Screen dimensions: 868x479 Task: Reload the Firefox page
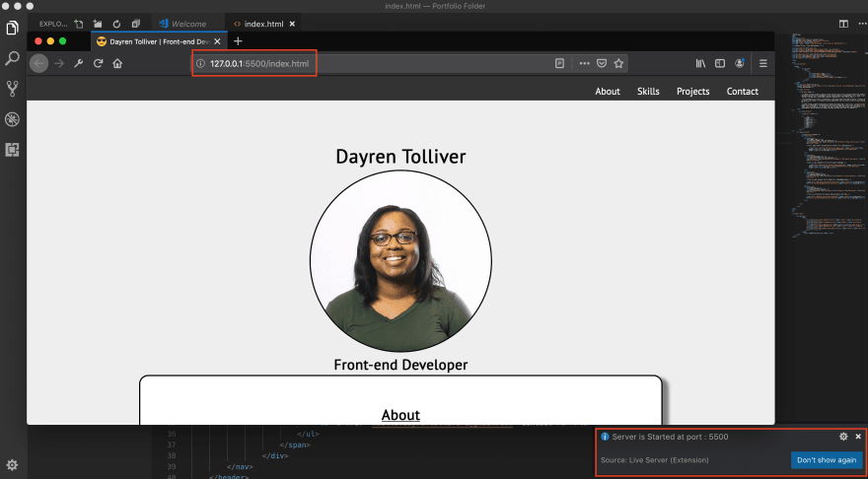coord(98,64)
